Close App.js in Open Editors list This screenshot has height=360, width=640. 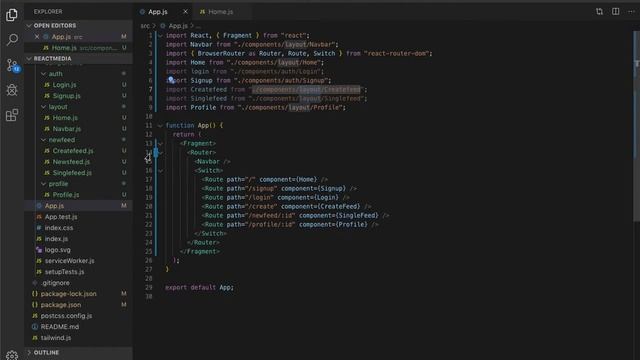point(37,37)
